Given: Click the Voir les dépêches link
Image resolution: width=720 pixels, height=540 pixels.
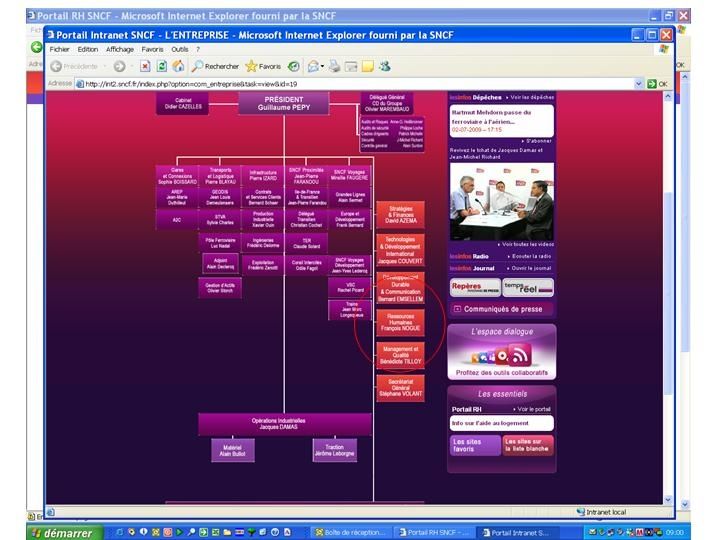Looking at the screenshot, I should point(530,97).
